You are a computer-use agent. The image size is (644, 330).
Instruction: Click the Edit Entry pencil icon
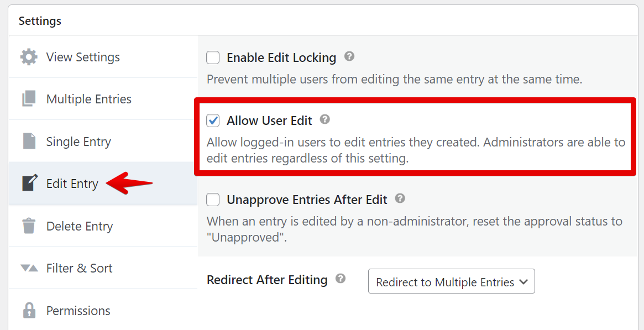(x=29, y=184)
